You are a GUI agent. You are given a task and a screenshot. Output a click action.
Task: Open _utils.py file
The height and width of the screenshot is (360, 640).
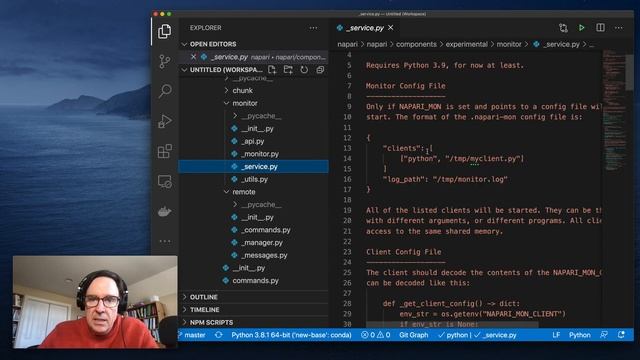click(253, 179)
